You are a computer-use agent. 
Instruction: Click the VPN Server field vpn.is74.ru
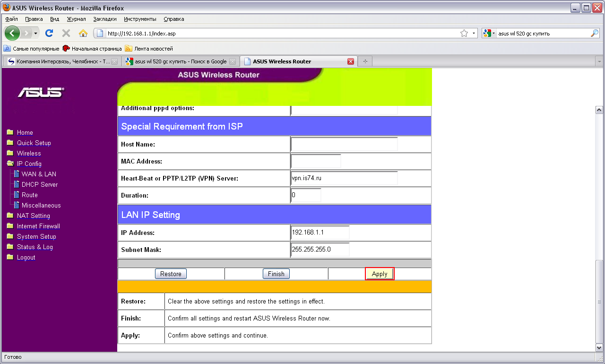tap(344, 178)
